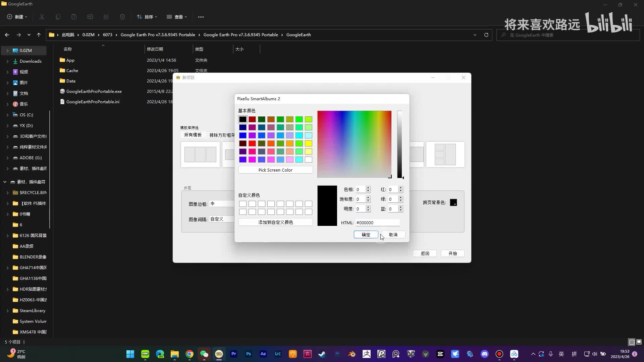Open Premiere Pro from the taskbar
The height and width of the screenshot is (362, 644).
tap(234, 354)
